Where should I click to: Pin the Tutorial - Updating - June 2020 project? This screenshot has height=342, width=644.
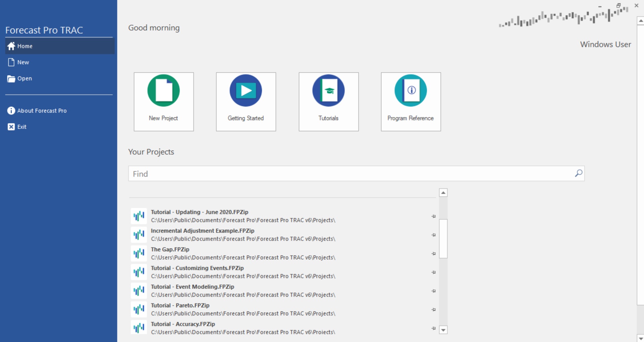tap(433, 216)
